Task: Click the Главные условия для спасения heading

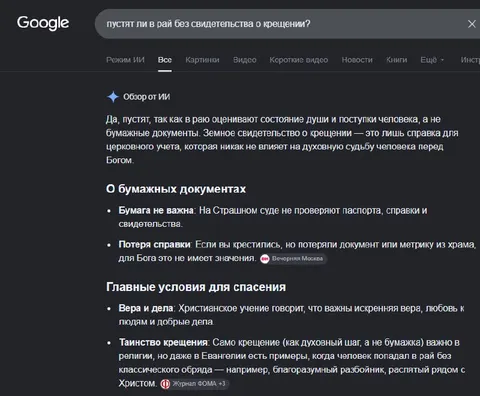Action: (x=196, y=287)
